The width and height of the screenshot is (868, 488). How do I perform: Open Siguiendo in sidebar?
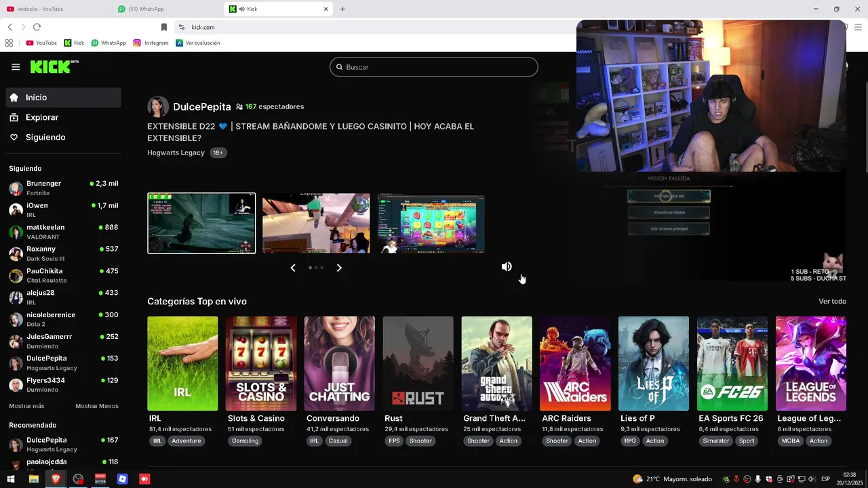pyautogui.click(x=64, y=137)
